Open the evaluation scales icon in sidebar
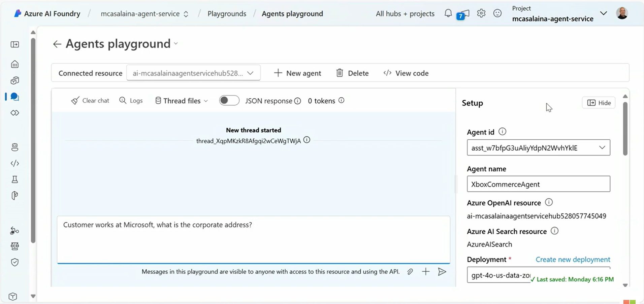 click(x=15, y=246)
